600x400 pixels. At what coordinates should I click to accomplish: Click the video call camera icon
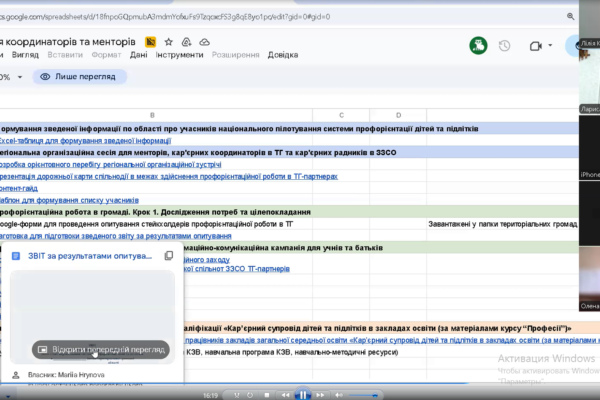535,46
